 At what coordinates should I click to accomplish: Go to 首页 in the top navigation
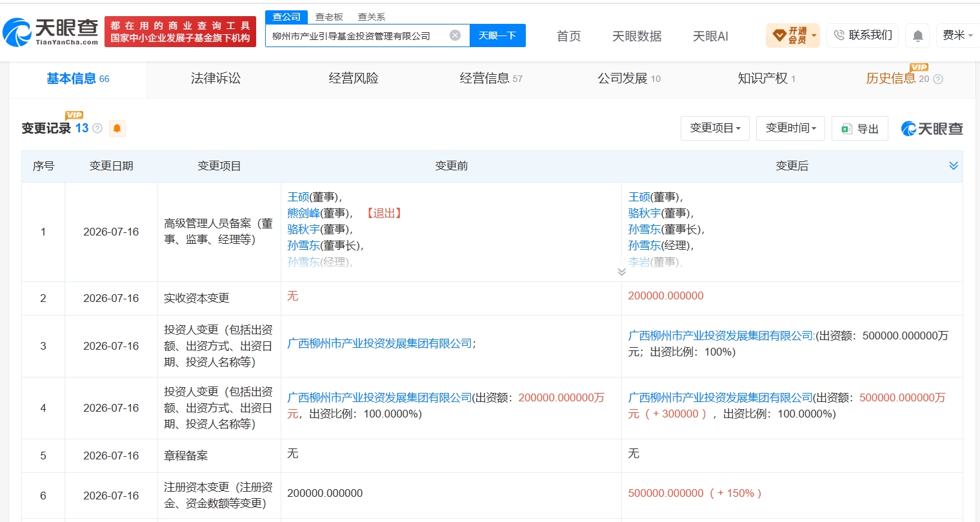coord(569,36)
